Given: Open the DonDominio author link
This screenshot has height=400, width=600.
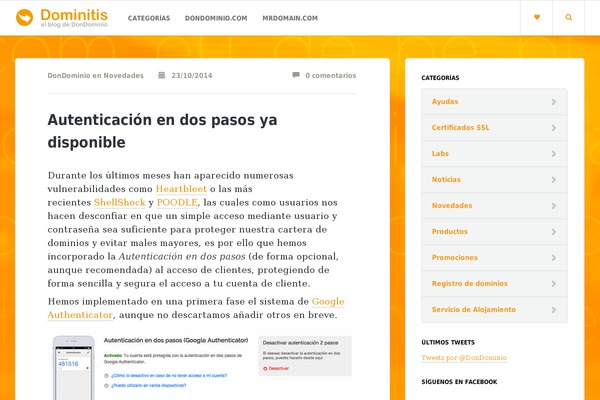Looking at the screenshot, I should (x=69, y=75).
